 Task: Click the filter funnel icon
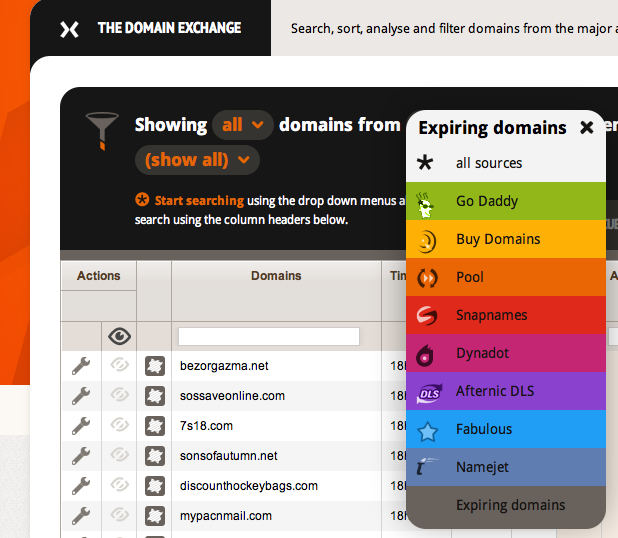[x=102, y=131]
